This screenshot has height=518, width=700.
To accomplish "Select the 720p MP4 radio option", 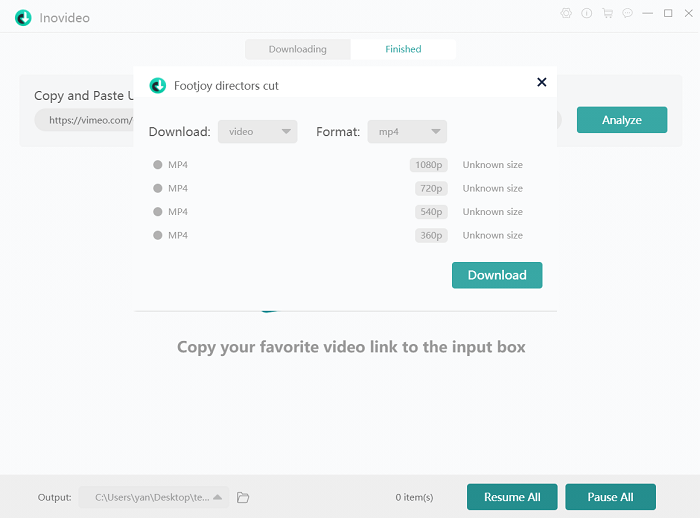I will pos(158,188).
